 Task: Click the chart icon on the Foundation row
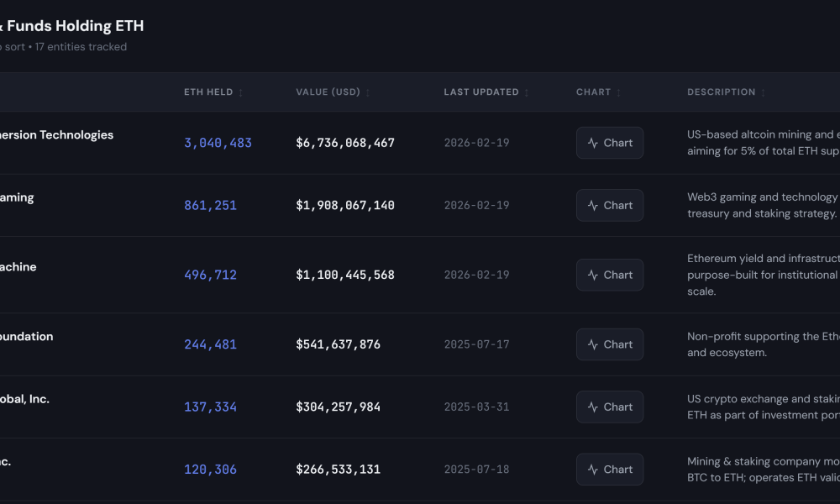[x=609, y=344]
